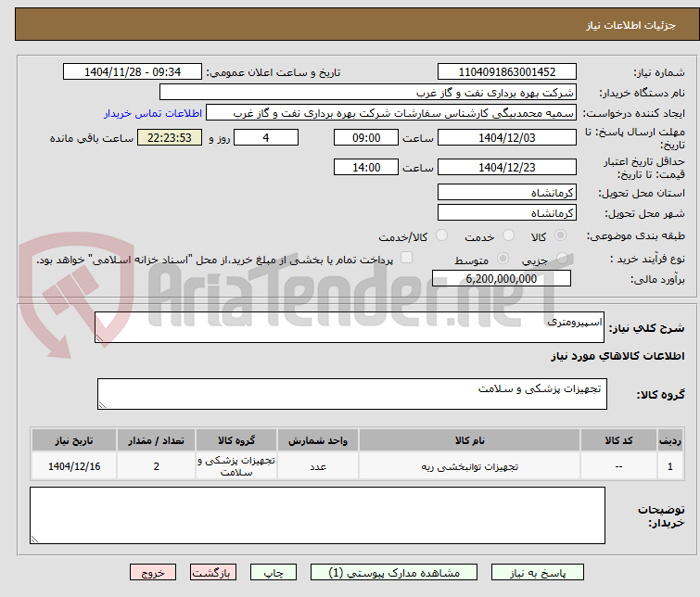700x597 pixels.
Task: Click the چاپ print button
Action: 274,573
